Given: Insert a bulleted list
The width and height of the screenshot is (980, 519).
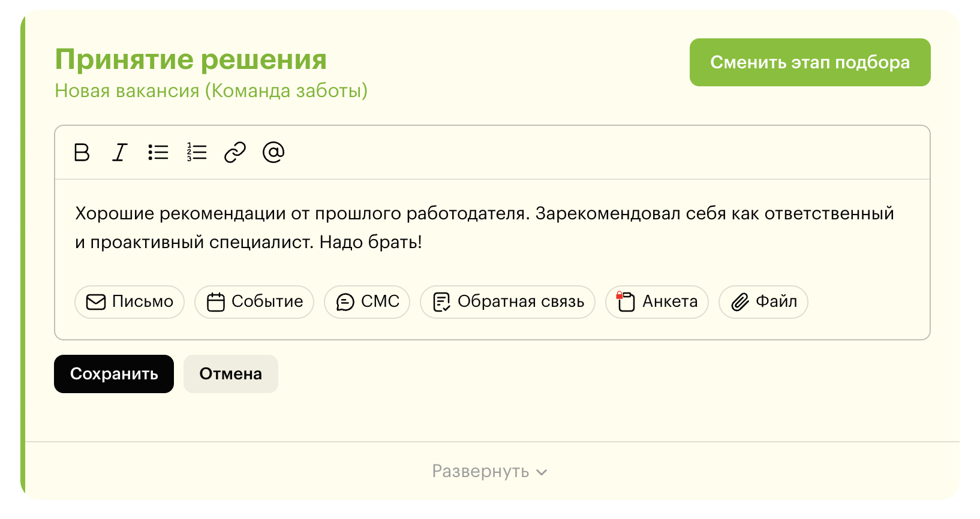Looking at the screenshot, I should pyautogui.click(x=158, y=152).
